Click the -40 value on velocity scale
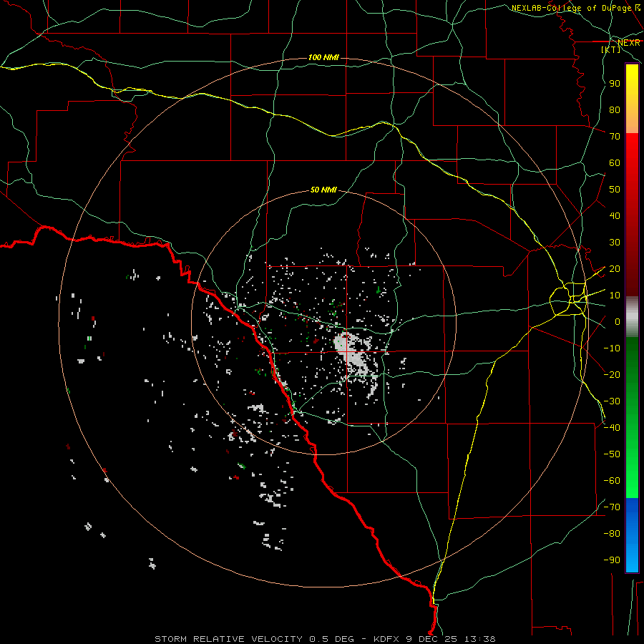This screenshot has width=644, height=644. tap(612, 428)
